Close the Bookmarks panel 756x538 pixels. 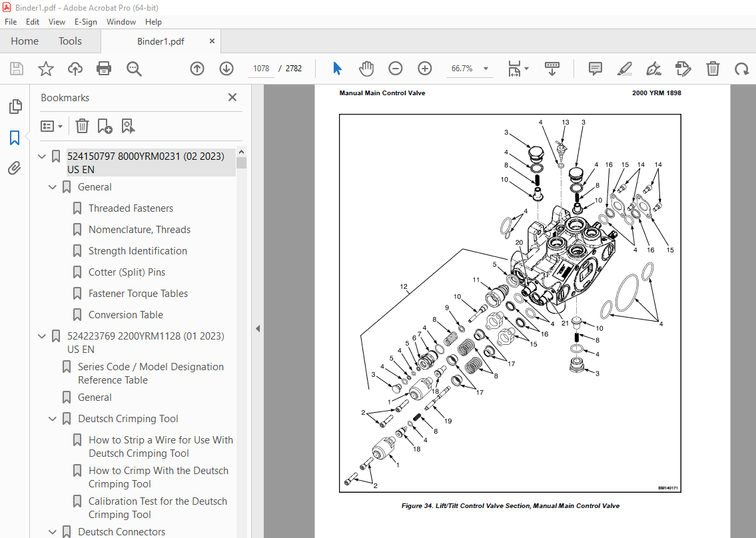(x=232, y=97)
